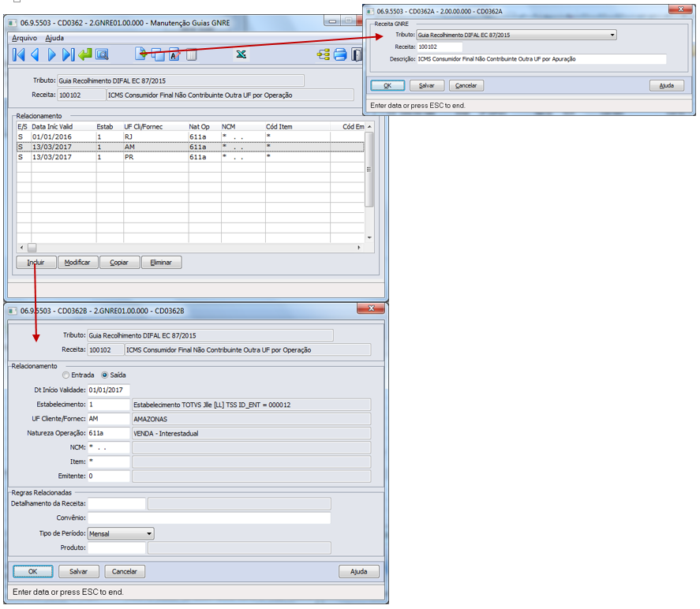Click Salvar in the CD0362B window
The height and width of the screenshot is (609, 700).
point(79,571)
